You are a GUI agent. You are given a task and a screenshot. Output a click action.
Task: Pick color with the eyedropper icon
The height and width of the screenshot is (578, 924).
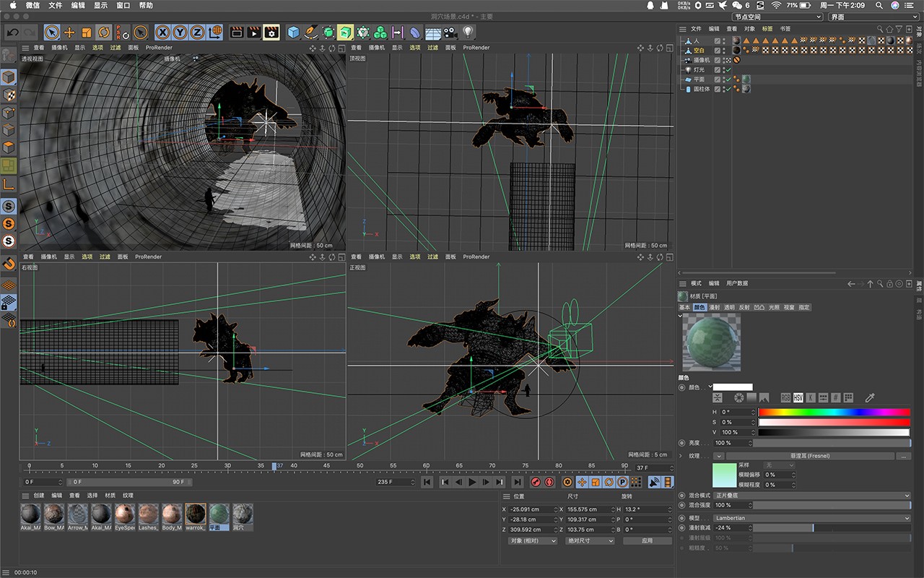tap(870, 397)
